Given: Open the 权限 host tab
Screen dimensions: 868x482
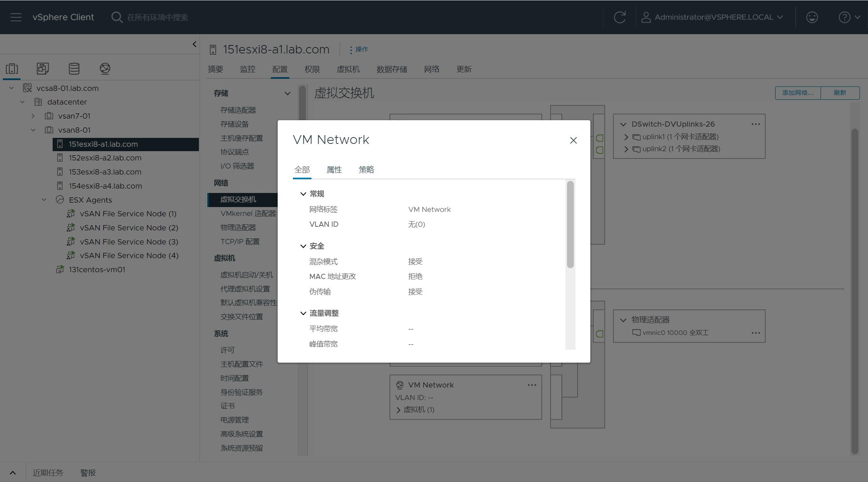Looking at the screenshot, I should (x=312, y=69).
